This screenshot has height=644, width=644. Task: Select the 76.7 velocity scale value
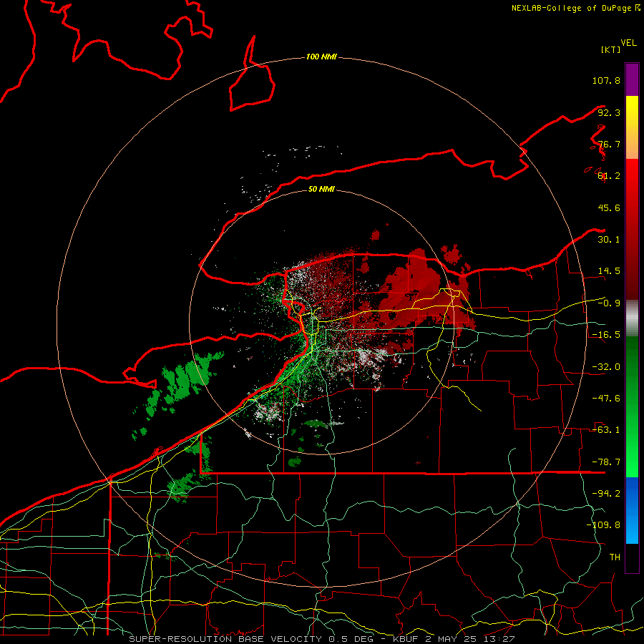(x=609, y=144)
